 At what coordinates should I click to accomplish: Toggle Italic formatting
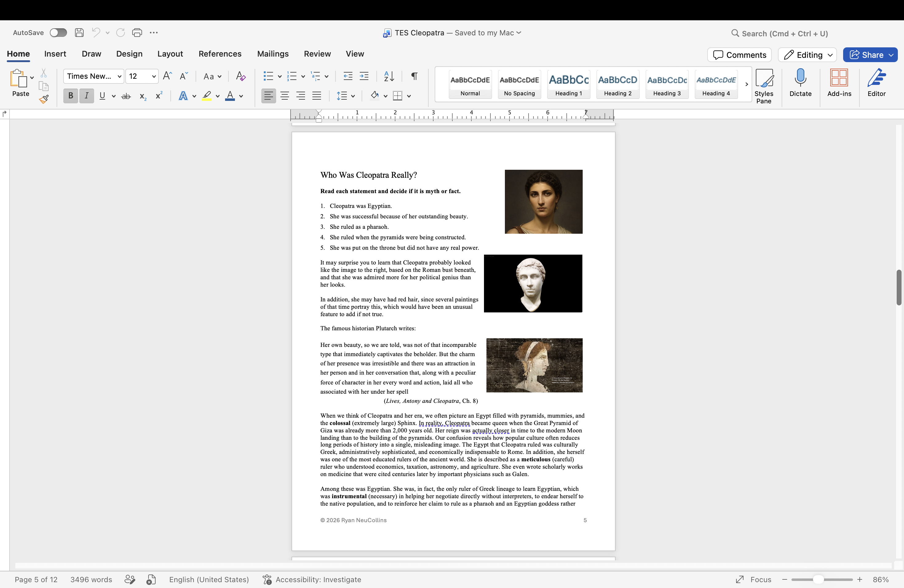pyautogui.click(x=87, y=96)
